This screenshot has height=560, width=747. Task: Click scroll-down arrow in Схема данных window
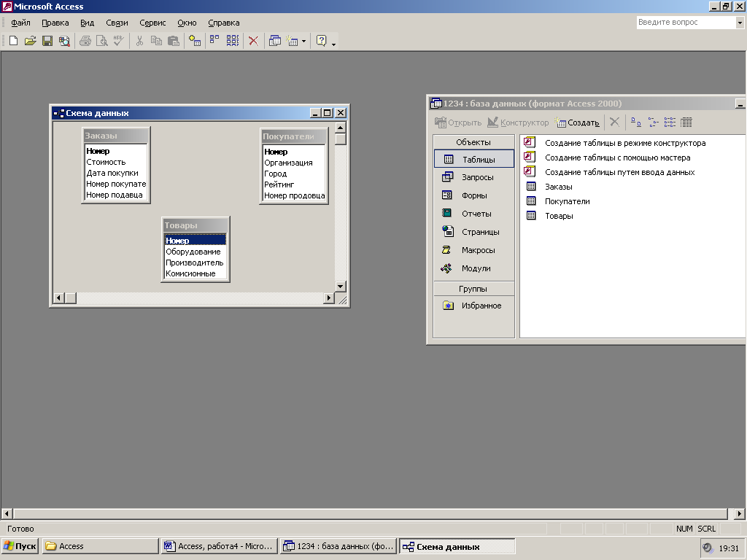coord(340,286)
